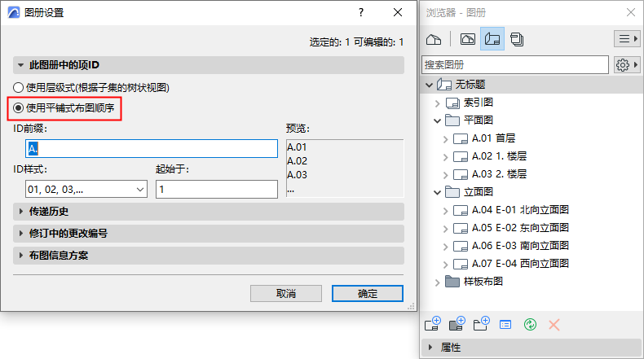Screen dimensions: 644x359
Task: Click the help question mark in 图册设置 dialog
Action: point(361,13)
